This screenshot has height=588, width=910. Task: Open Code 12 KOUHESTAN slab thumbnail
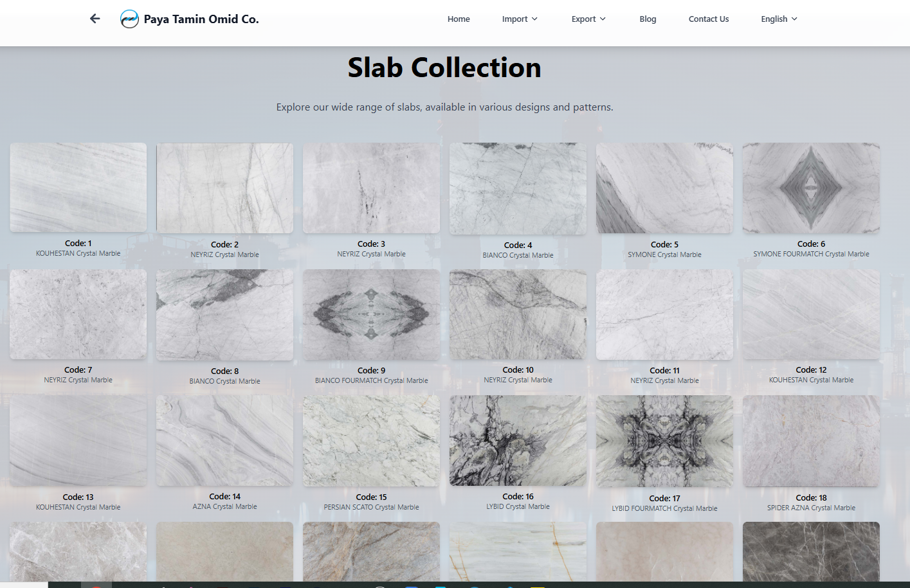(x=812, y=314)
